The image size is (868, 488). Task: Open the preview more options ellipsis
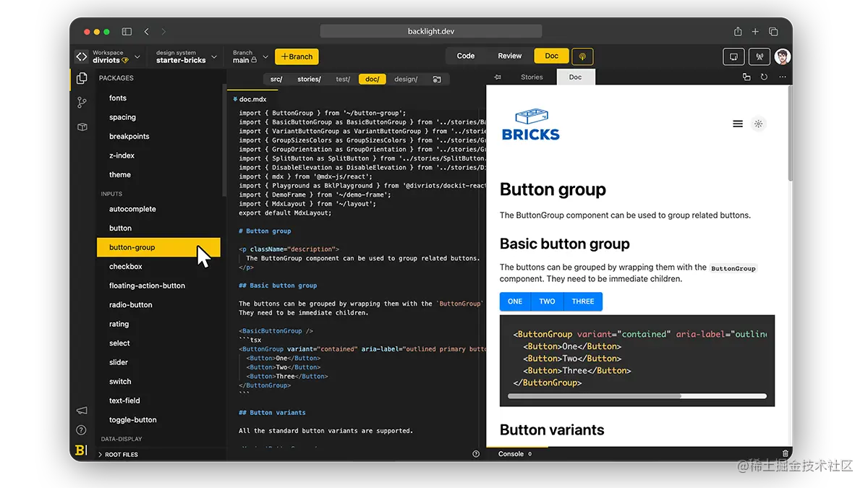point(782,77)
